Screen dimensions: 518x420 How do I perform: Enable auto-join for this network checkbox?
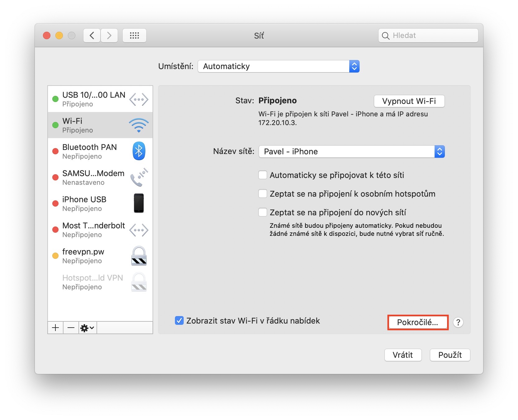pos(263,175)
